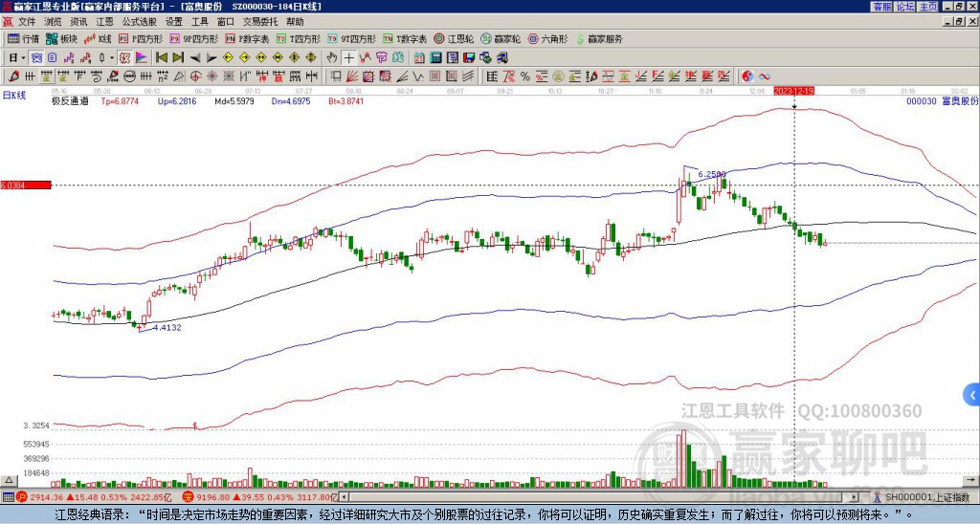Image resolution: width=980 pixels, height=524 pixels.
Task: Open 赢家服务 service
Action: pos(599,38)
